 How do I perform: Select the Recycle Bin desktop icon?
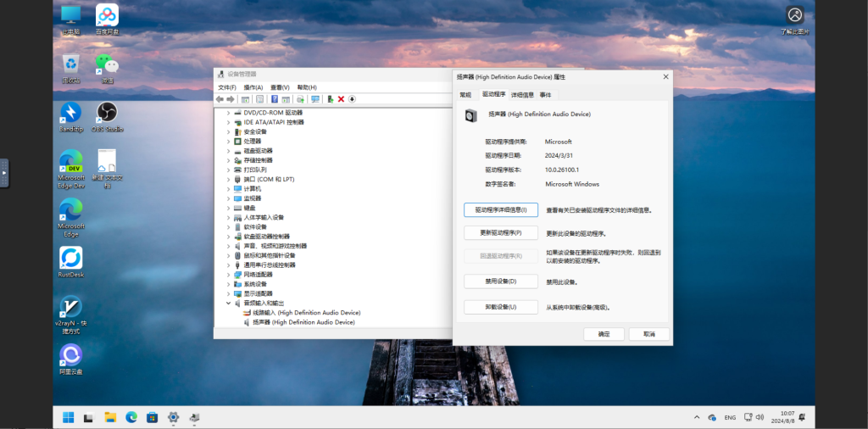tap(71, 68)
